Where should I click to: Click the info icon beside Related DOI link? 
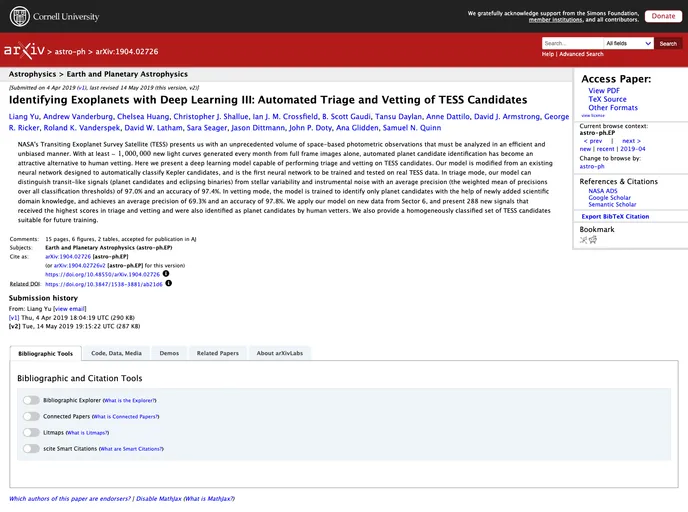point(168,283)
